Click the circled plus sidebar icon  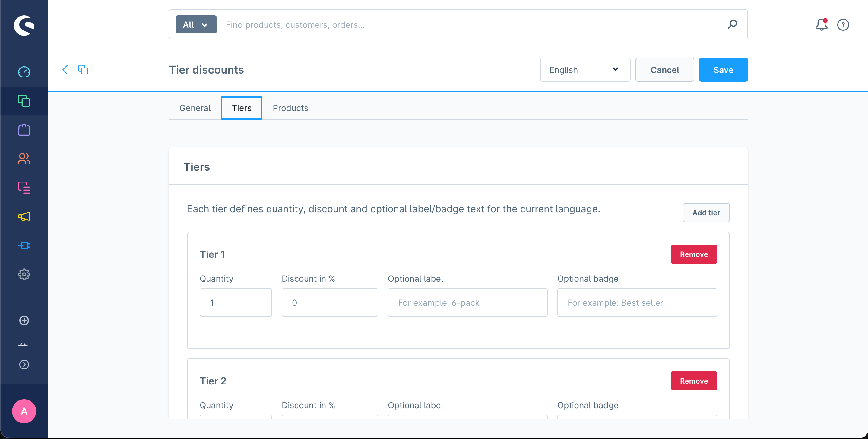(x=24, y=321)
